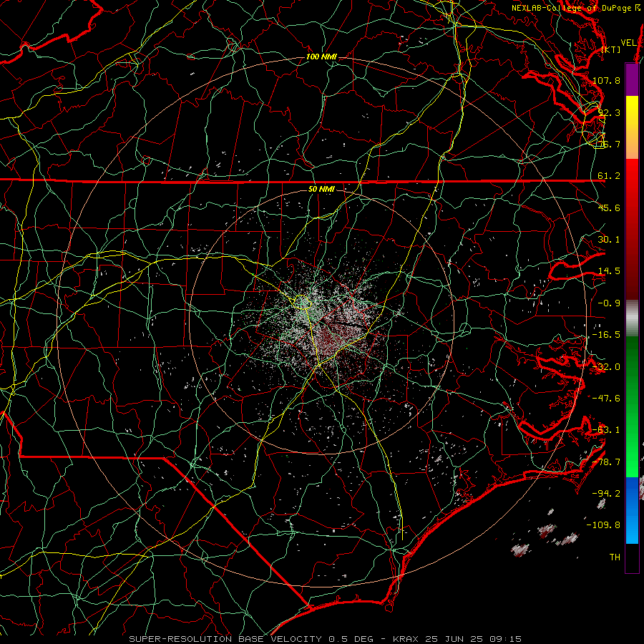Click the "100 NMI" range ring label
644x644 pixels.
click(x=321, y=57)
